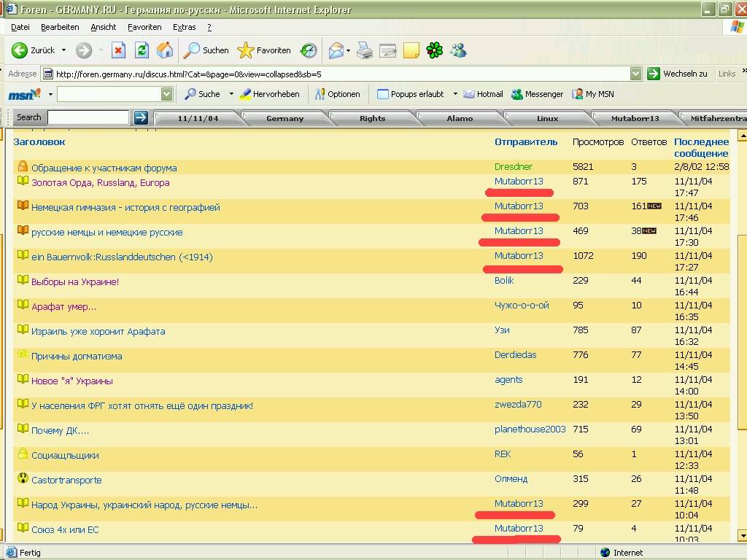Click the Print icon
747x560 pixels.
coord(365,50)
